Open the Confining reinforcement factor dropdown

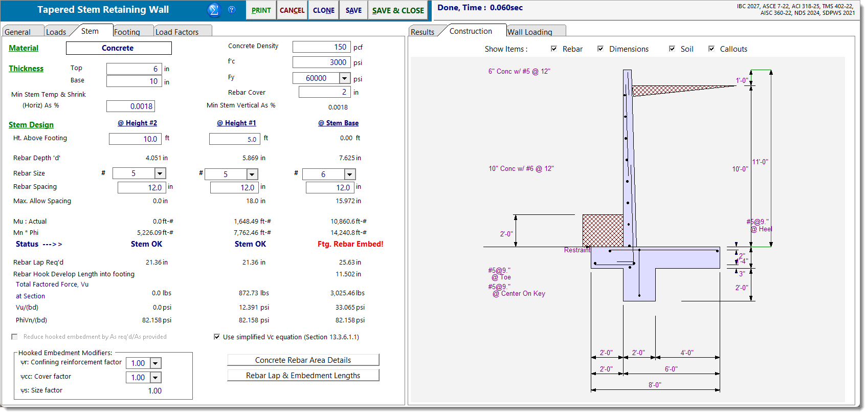point(156,363)
